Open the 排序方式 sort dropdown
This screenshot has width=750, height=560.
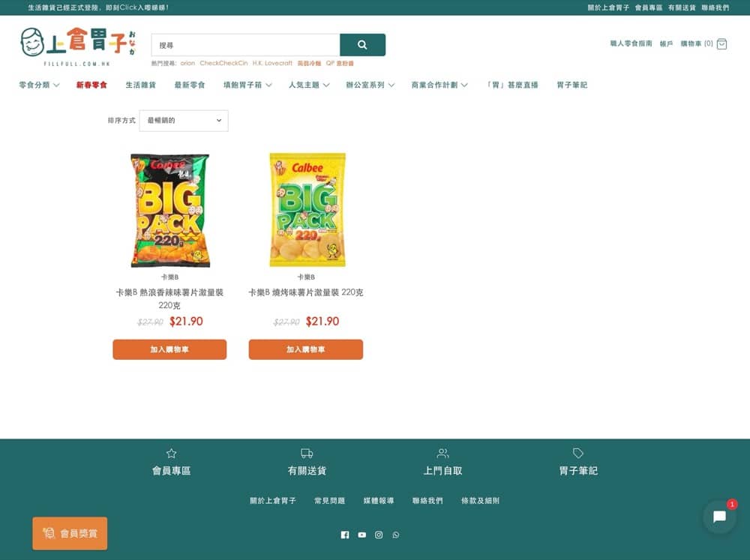click(x=184, y=121)
